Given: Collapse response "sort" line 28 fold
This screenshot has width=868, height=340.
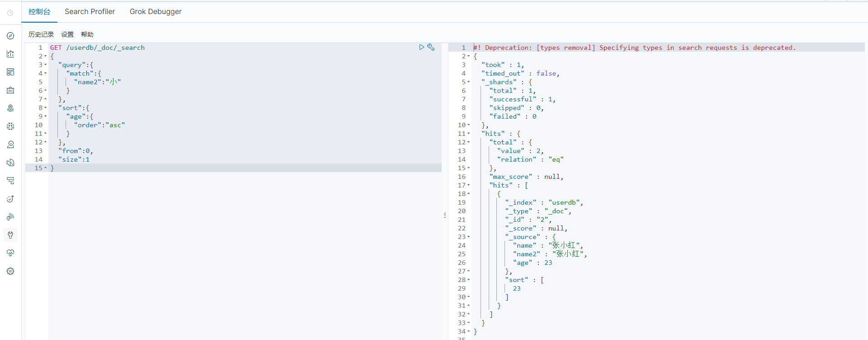Looking at the screenshot, I should click(469, 280).
